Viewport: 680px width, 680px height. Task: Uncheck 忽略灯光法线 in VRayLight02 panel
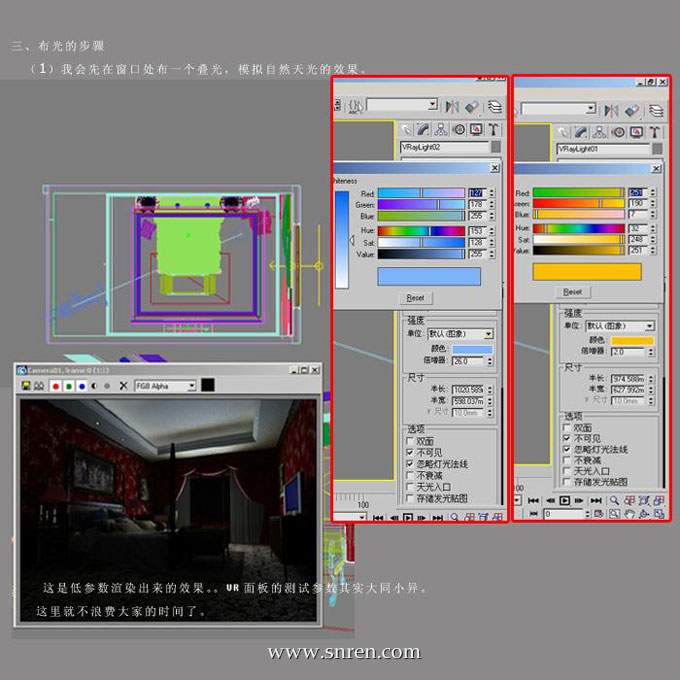click(x=410, y=464)
